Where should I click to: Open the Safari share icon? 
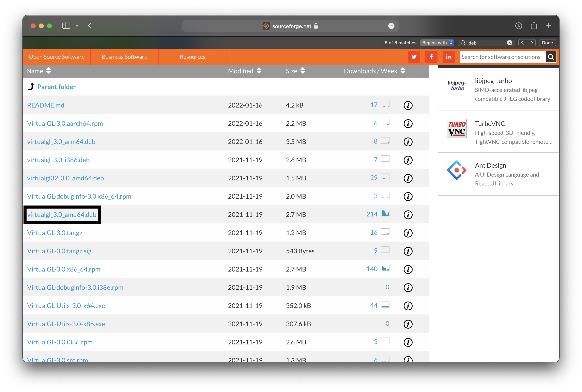(534, 26)
